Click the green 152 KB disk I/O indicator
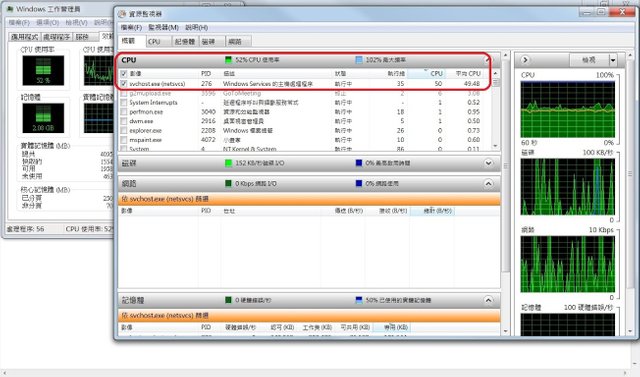Screen dimensions: 640x377 228,163
